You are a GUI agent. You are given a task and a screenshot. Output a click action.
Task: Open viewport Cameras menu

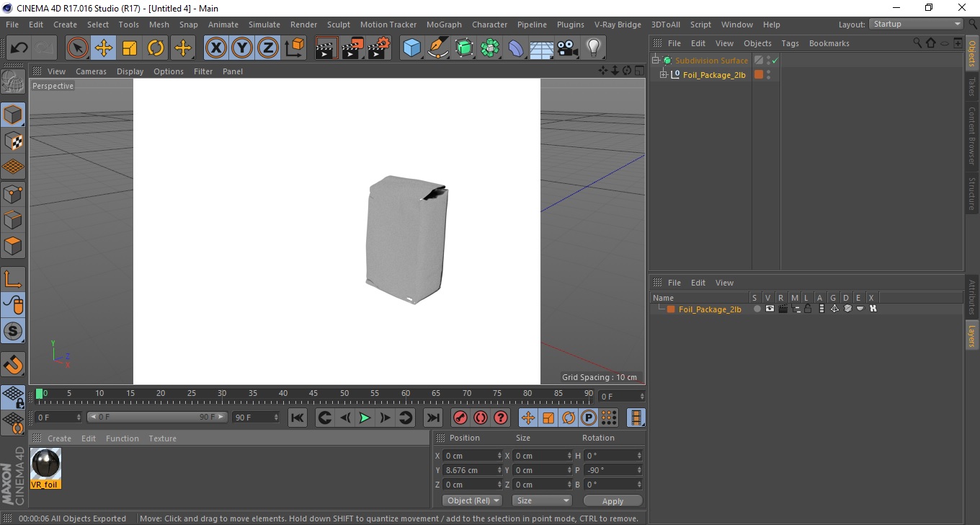tap(91, 71)
